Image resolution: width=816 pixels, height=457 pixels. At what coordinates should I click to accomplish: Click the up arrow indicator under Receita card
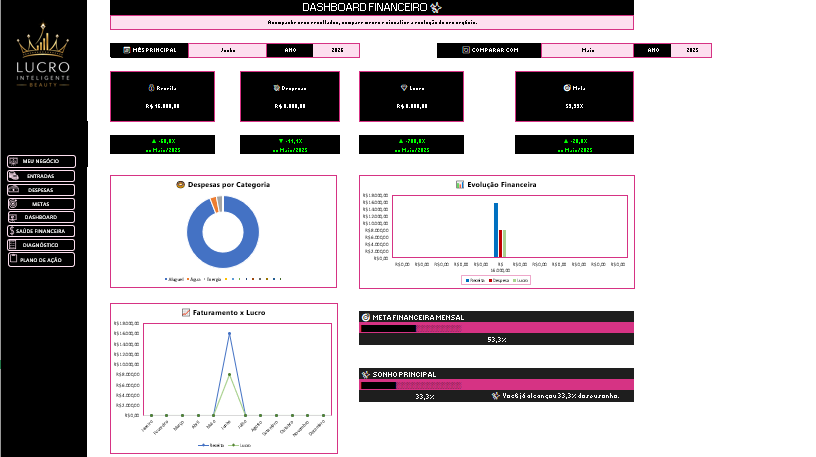154,141
